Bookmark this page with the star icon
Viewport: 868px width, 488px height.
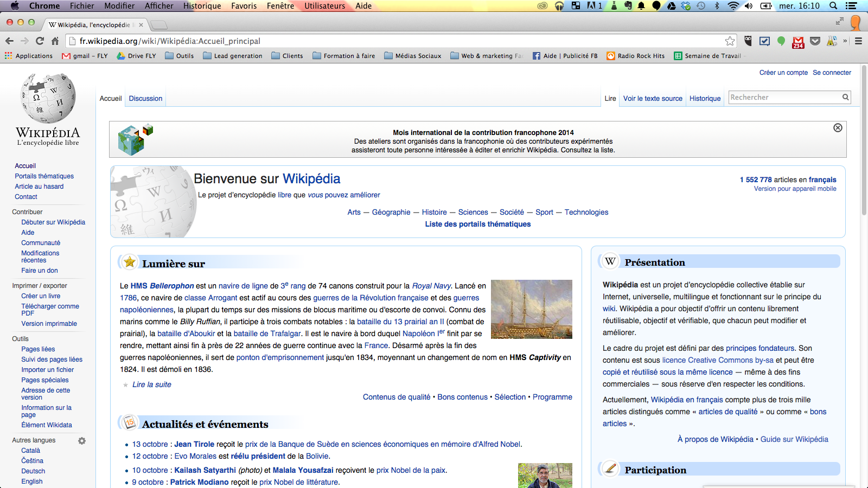[x=730, y=41]
